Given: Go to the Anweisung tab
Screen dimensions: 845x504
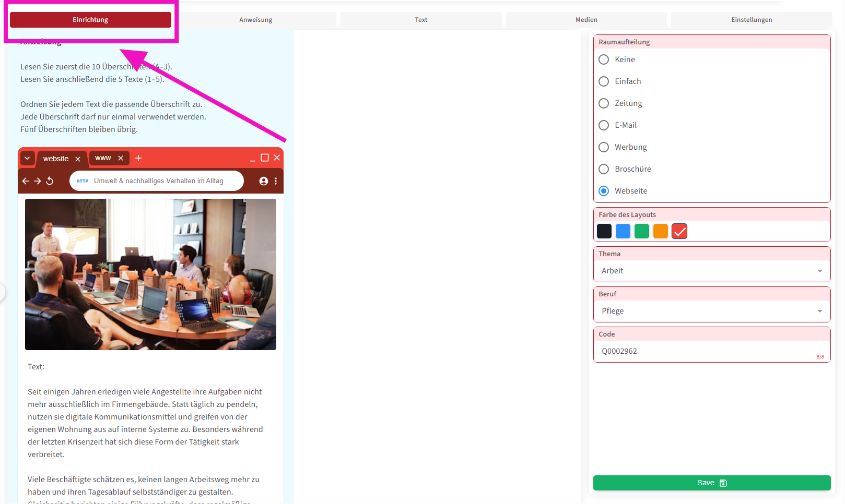Looking at the screenshot, I should point(255,20).
